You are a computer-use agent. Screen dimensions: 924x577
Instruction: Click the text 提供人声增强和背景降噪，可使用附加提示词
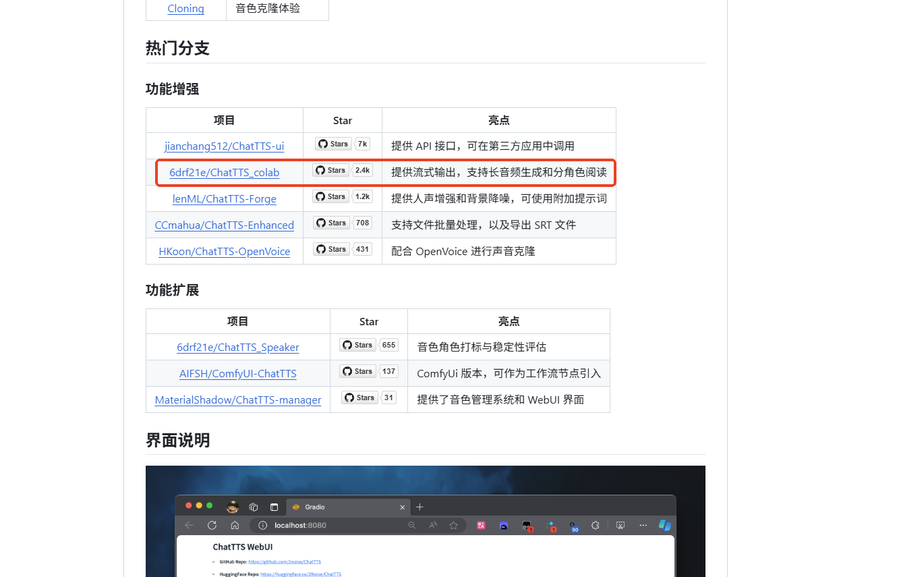499,198
